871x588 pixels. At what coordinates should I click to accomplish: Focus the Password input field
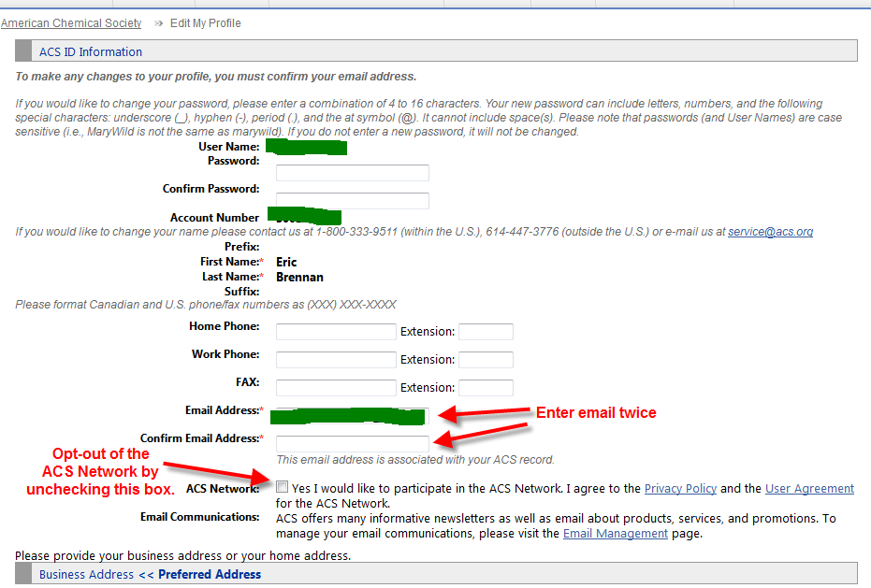(353, 173)
